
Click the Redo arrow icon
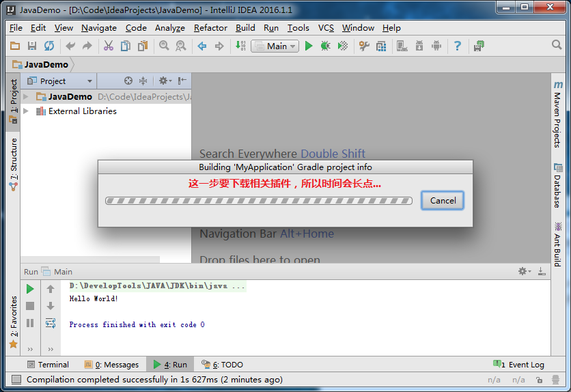87,46
